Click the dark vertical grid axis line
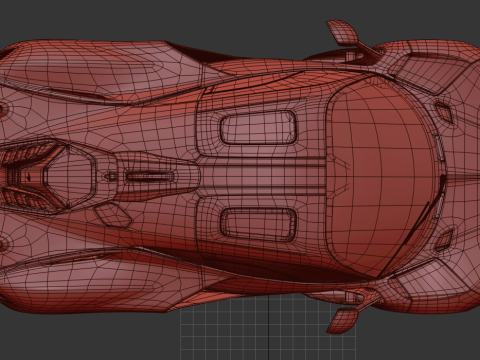Screen dimensions: 480x360 pyautogui.click(x=269, y=328)
